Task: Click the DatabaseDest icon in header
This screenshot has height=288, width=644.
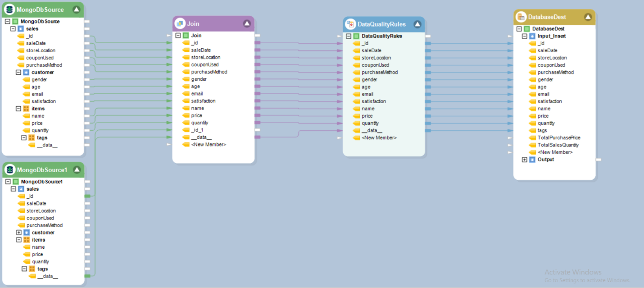Action: click(x=521, y=17)
